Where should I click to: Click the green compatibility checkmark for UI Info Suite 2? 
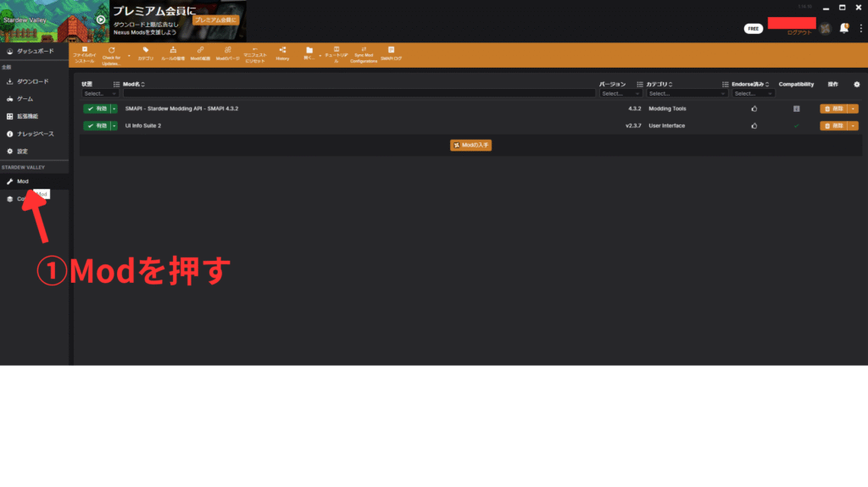(796, 126)
